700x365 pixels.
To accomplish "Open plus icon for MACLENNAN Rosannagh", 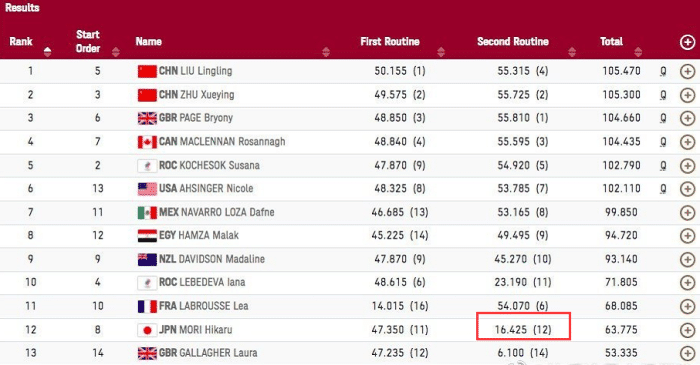I will pos(687,142).
